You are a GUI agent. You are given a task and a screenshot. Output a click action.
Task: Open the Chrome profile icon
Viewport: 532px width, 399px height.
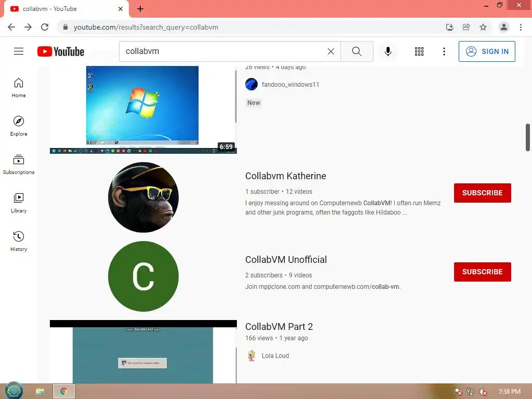[x=504, y=27]
